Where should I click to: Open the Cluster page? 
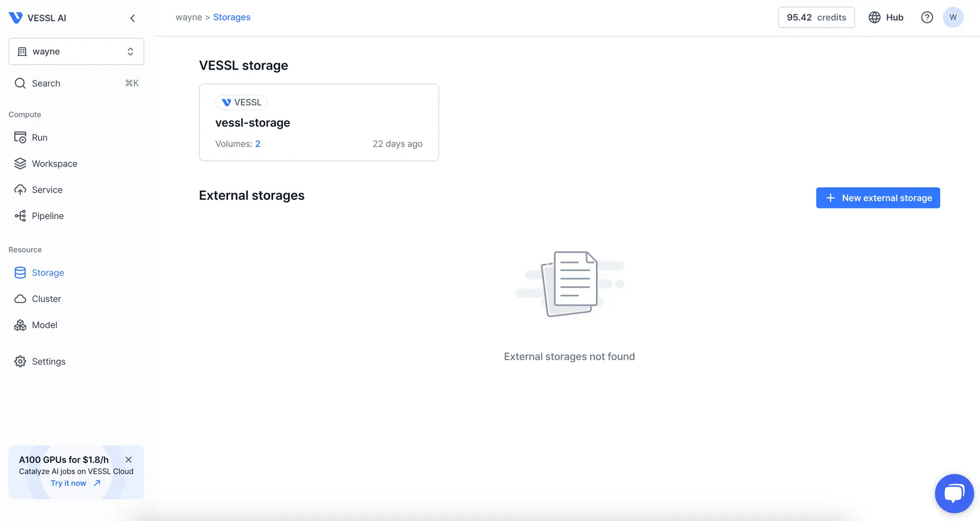[x=46, y=299]
